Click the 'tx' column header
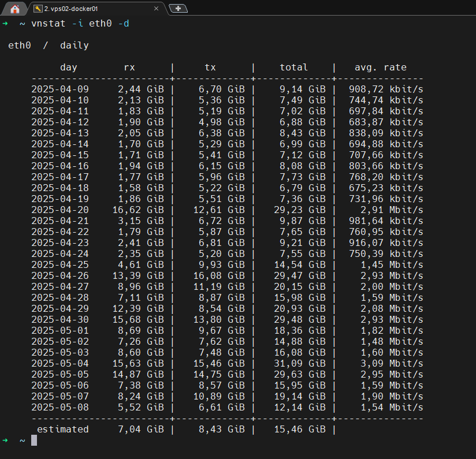The image size is (476, 459). 210,68
